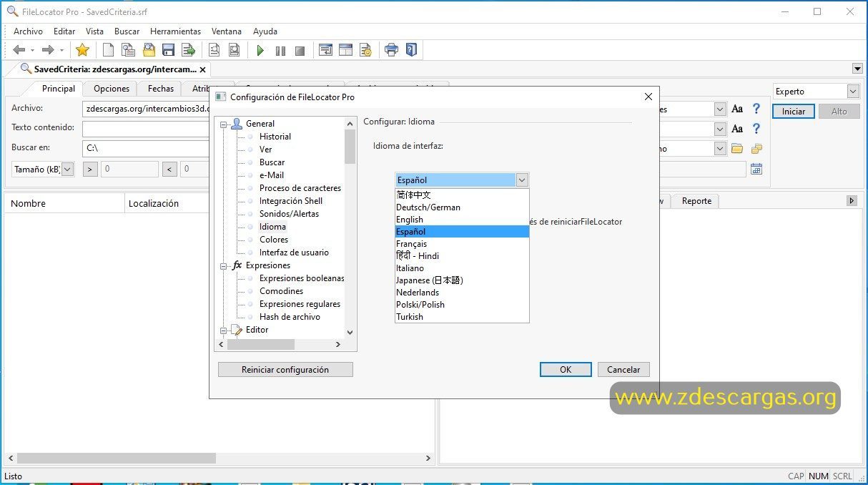The height and width of the screenshot is (485, 868).
Task: Open the Español language combo box
Action: 462,180
